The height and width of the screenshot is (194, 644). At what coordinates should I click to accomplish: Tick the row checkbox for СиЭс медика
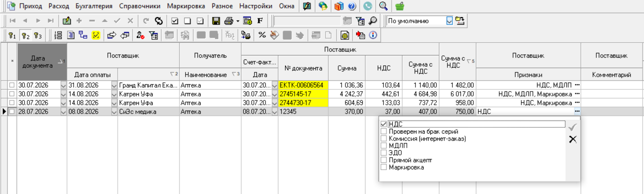[12, 111]
